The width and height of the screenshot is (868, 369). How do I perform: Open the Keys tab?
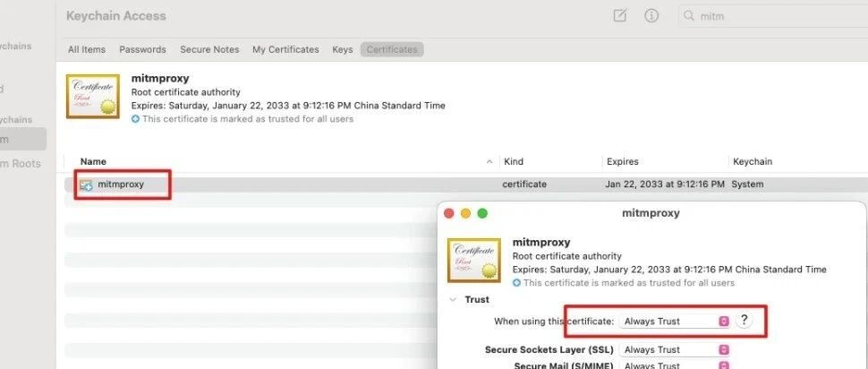342,49
